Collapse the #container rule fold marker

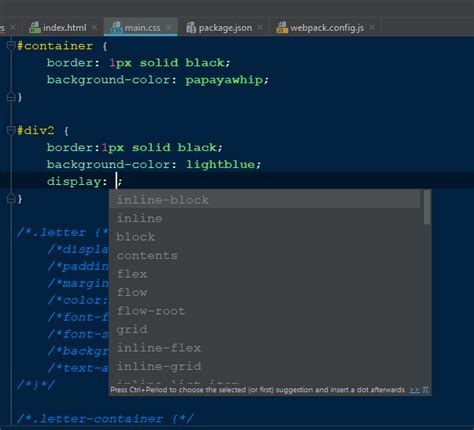pos(11,45)
